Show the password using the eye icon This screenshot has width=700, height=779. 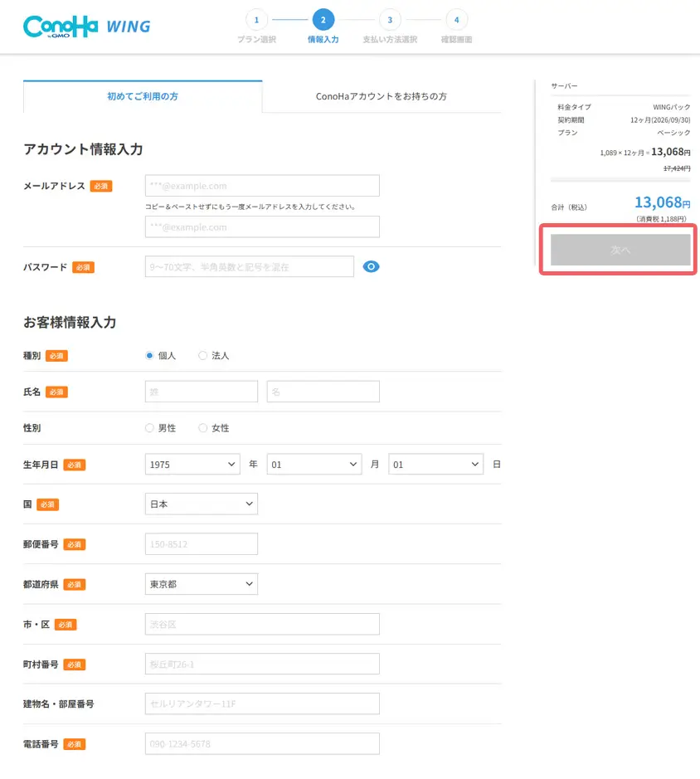point(371,266)
